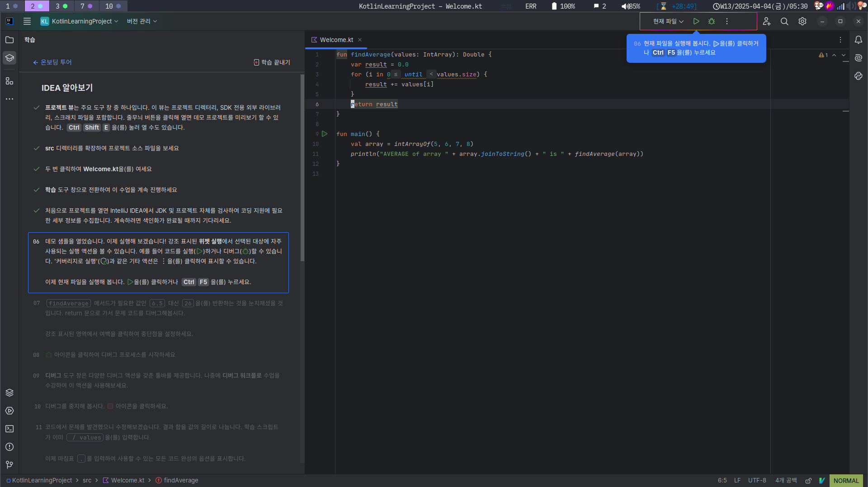Click the Dropbox tray icon
Image resolution: width=868 pixels, height=487 pixels.
(819, 5)
